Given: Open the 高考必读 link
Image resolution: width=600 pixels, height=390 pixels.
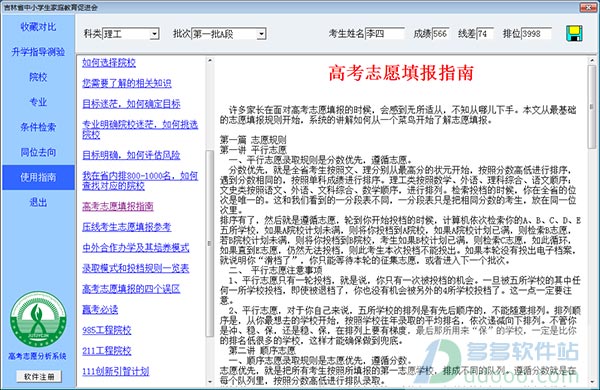Looking at the screenshot, I should point(100,310).
